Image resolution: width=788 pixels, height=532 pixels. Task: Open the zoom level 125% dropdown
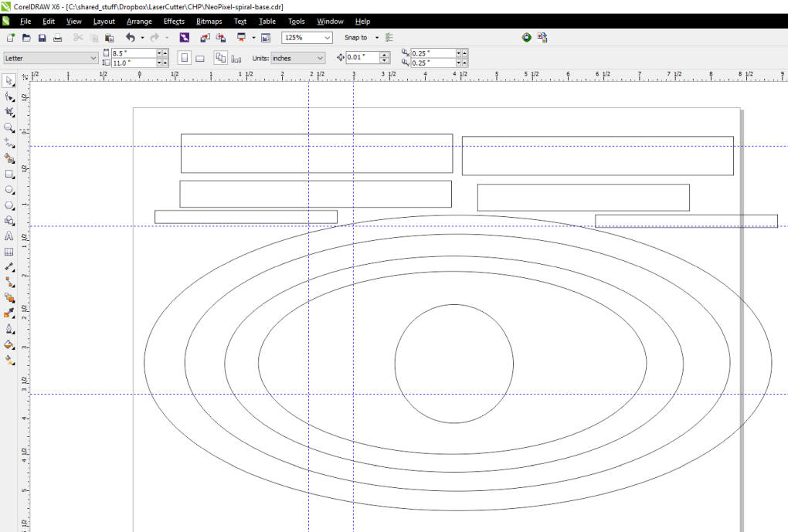[328, 37]
